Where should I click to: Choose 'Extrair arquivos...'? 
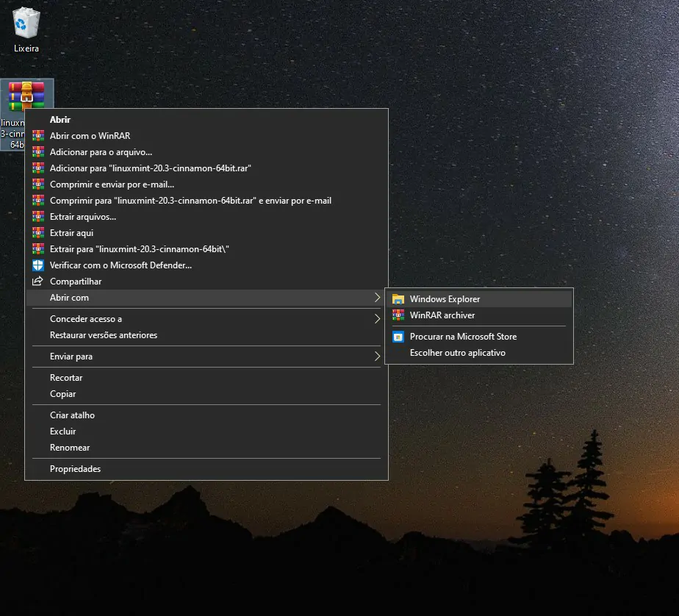tap(206, 217)
